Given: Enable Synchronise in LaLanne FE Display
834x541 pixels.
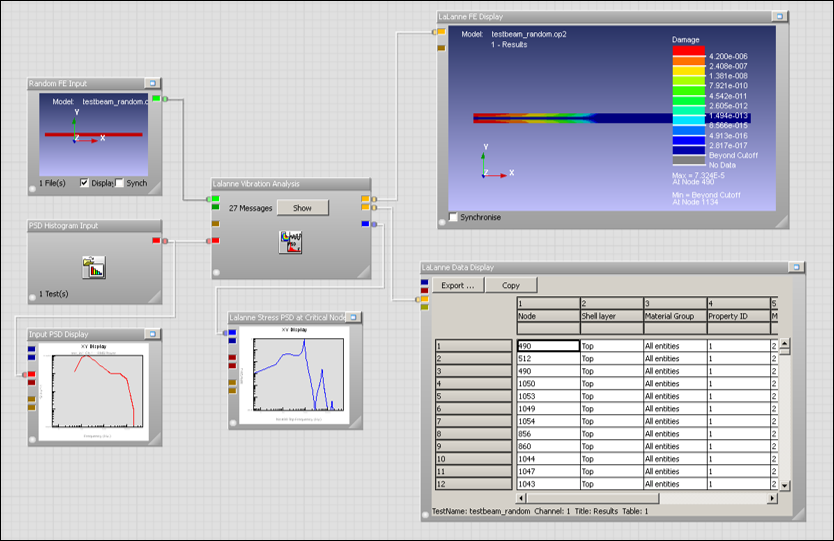Looking at the screenshot, I should (453, 217).
